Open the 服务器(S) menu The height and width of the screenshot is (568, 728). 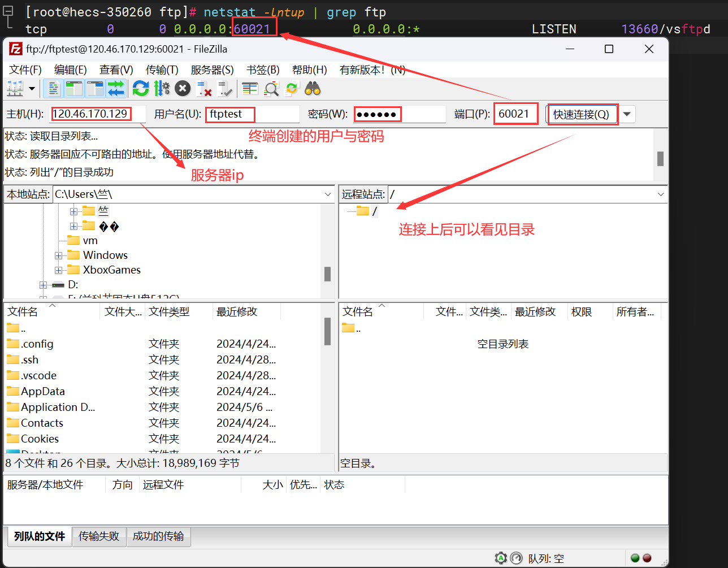(213, 70)
